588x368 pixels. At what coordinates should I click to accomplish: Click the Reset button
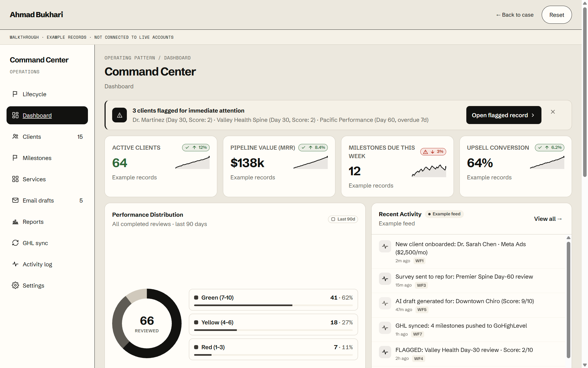557,15
